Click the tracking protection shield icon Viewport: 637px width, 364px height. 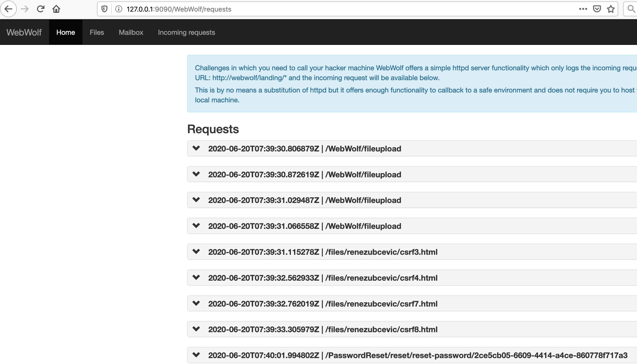coord(104,8)
